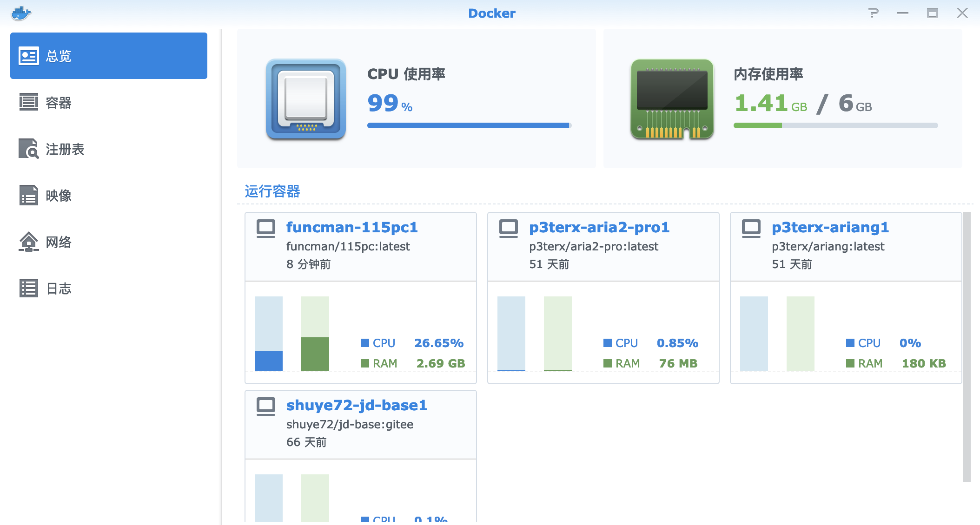
Task: Click the p3terx-aria2-pro1 container monitor icon
Action: [x=509, y=229]
